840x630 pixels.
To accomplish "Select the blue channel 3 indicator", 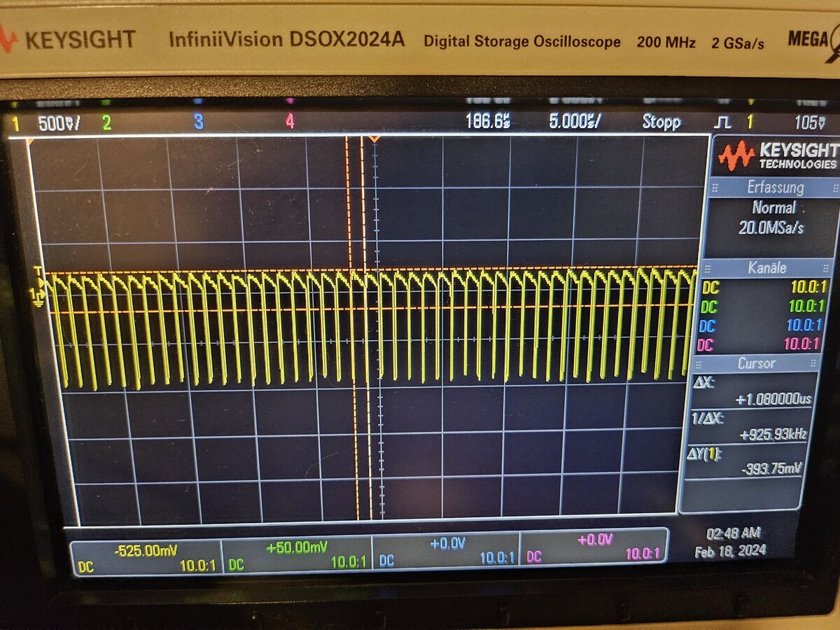I will click(199, 122).
